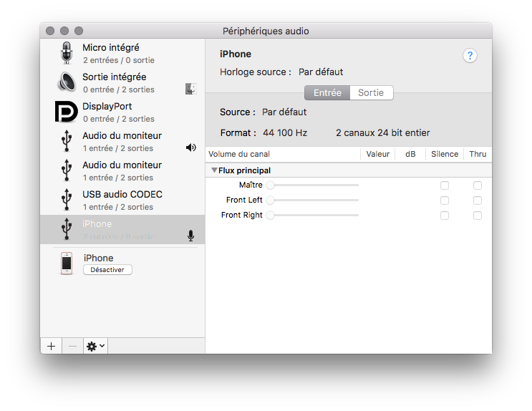This screenshot has width=532, height=411.
Task: Remove device with the minus button
Action: pos(72,346)
